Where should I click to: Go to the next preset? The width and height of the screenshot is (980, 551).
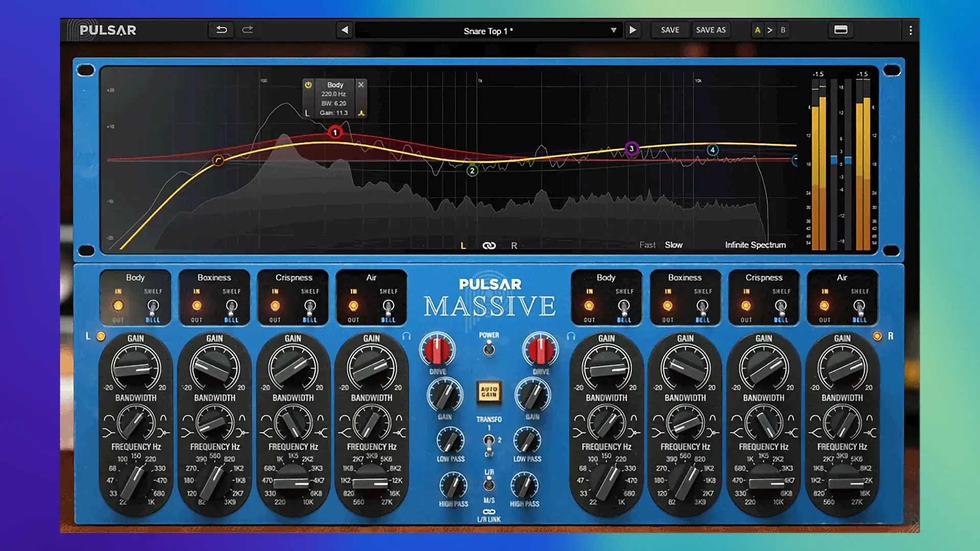632,30
